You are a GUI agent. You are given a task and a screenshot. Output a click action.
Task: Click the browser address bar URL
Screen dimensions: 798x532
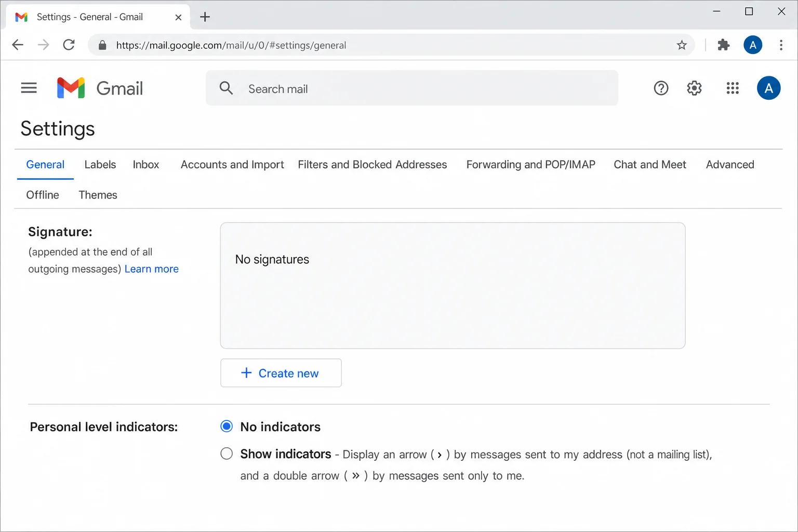pos(231,45)
